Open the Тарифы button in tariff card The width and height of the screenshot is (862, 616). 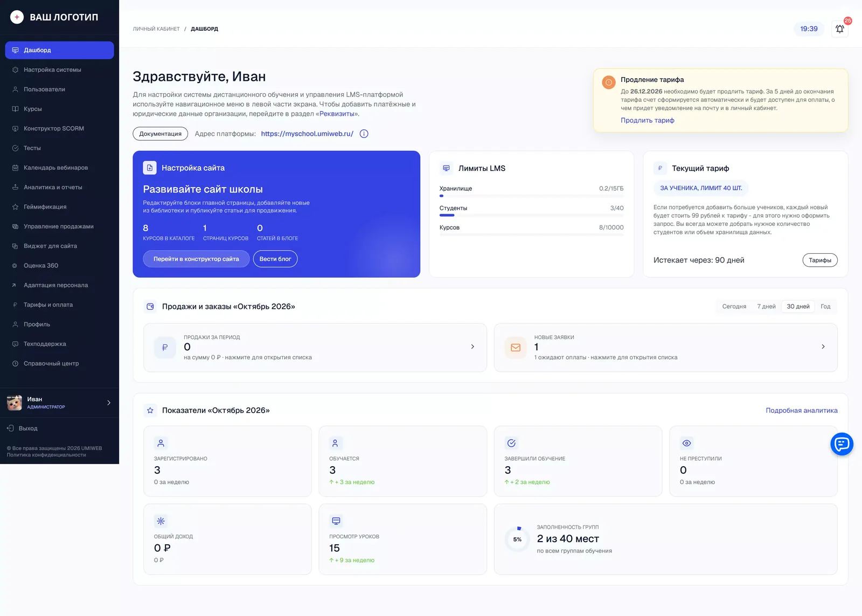(819, 260)
